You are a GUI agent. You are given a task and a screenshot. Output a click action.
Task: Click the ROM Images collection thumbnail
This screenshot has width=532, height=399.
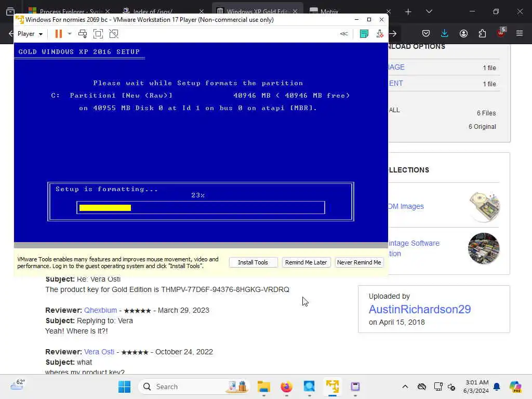tap(485, 207)
